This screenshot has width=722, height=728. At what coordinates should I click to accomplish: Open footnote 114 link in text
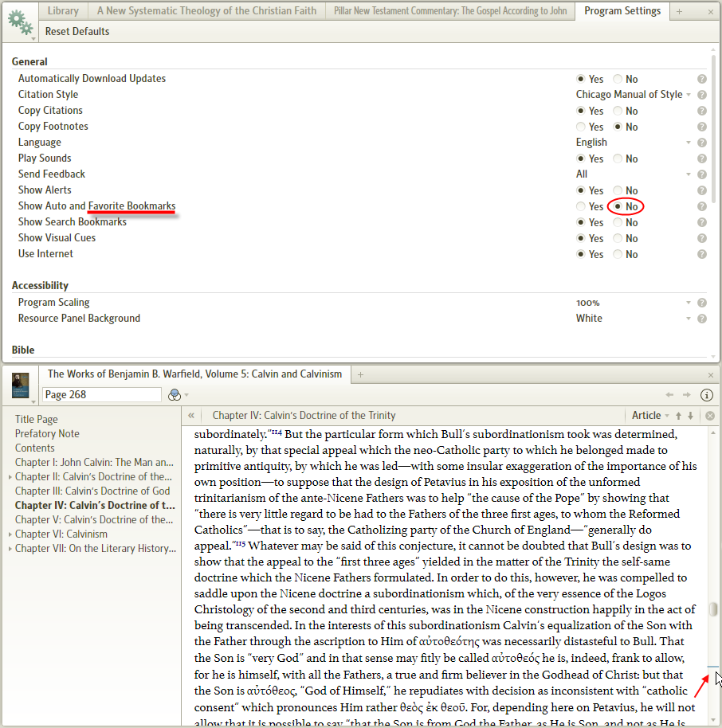click(x=277, y=432)
